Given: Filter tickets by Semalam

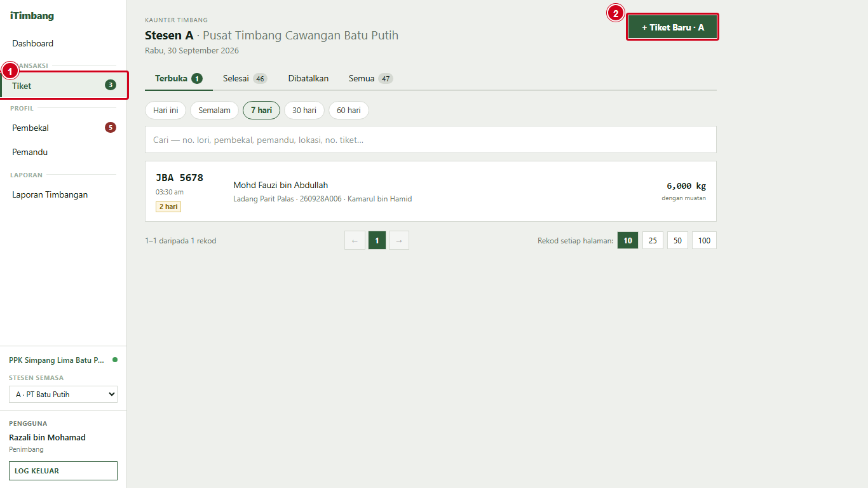Looking at the screenshot, I should [x=214, y=110].
